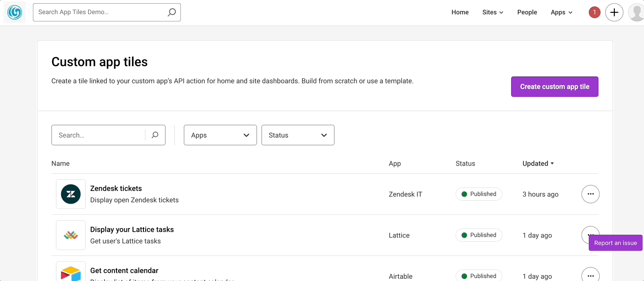Change sort order via Updated column arrow
This screenshot has height=281, width=644.
(552, 163)
